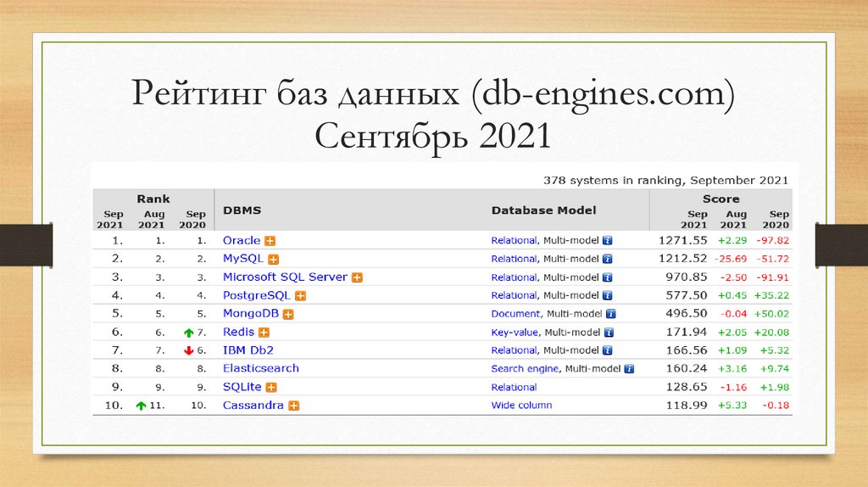This screenshot has width=868, height=487.
Task: Click the orange plus icon next to SQLite
Action: point(271,387)
